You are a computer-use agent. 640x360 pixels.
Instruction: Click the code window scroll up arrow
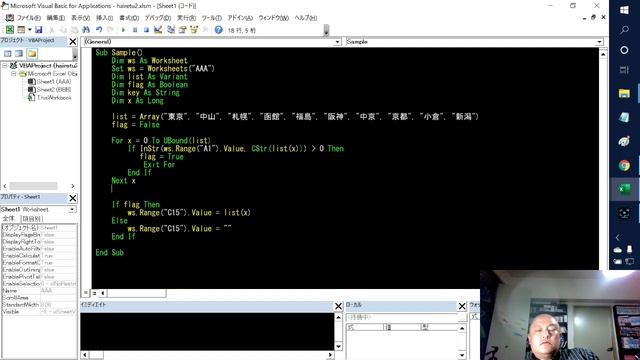point(603,54)
